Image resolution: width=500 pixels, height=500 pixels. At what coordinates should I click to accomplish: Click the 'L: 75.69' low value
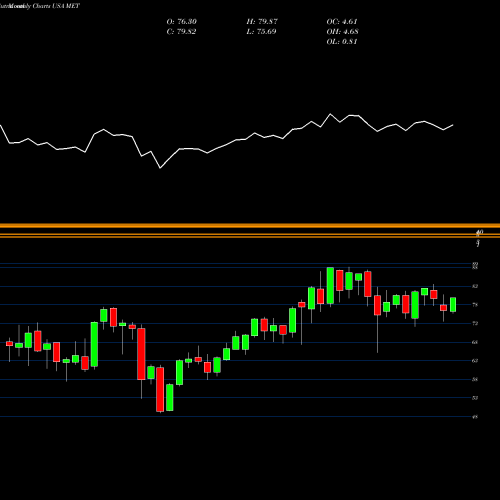click(261, 32)
